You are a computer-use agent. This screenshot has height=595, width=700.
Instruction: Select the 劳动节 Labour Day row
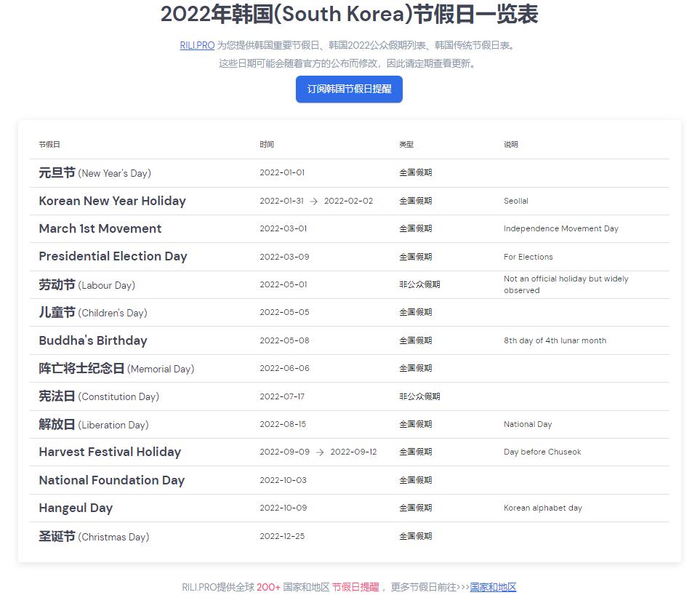pos(88,284)
